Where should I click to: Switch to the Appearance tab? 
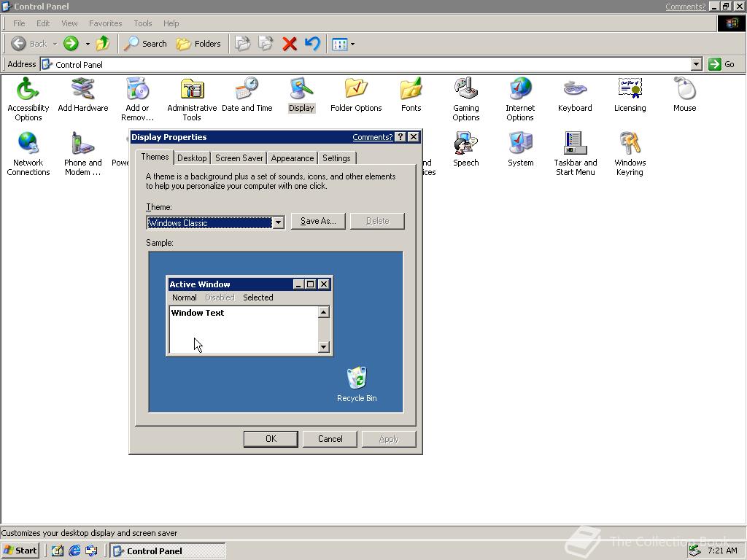coord(293,158)
